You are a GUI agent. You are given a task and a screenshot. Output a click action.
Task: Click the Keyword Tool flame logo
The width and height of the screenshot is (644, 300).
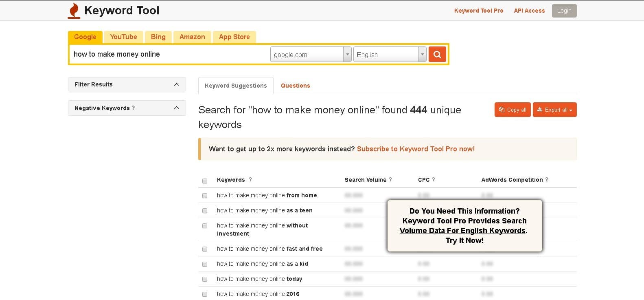click(x=74, y=11)
